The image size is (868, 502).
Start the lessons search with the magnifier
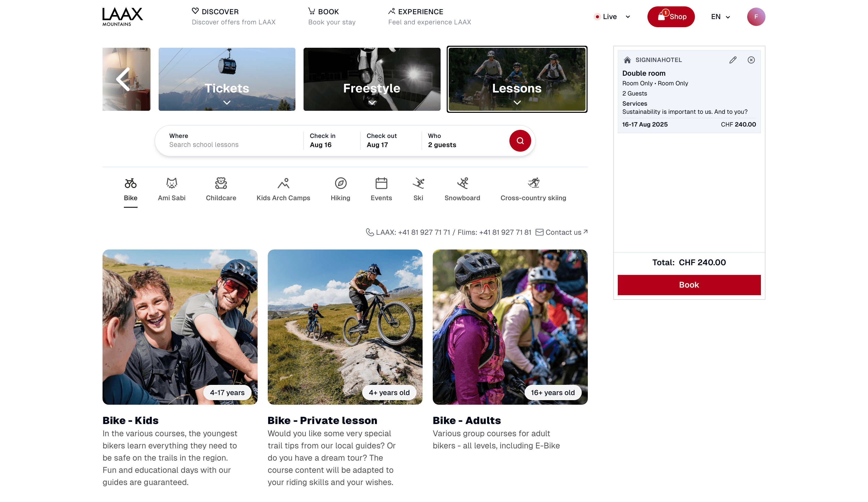(520, 141)
